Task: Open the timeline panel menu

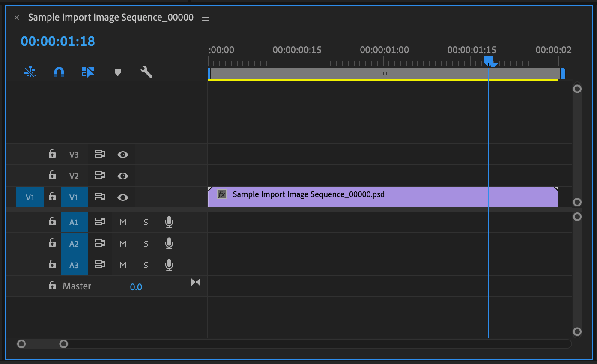Action: coord(205,17)
